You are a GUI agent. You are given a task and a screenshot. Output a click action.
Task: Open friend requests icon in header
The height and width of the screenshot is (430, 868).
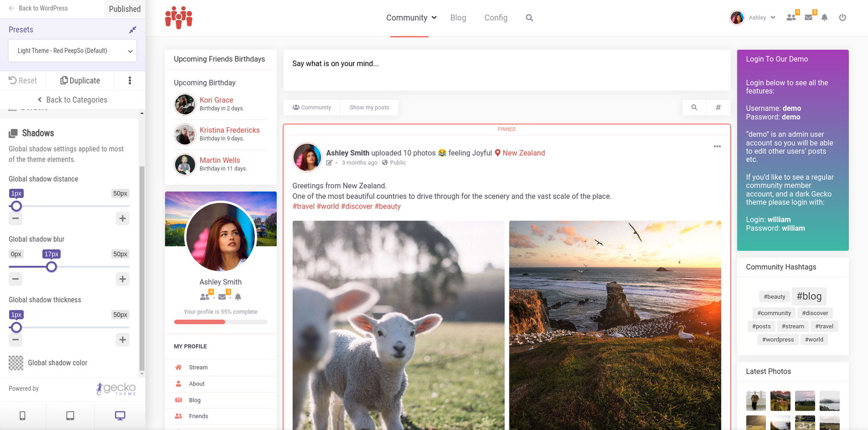[791, 18]
